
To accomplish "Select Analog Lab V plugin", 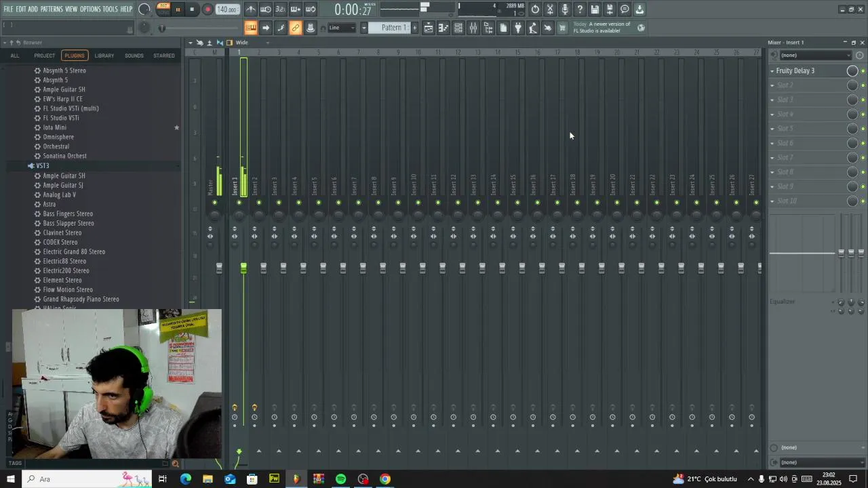I will [x=60, y=195].
